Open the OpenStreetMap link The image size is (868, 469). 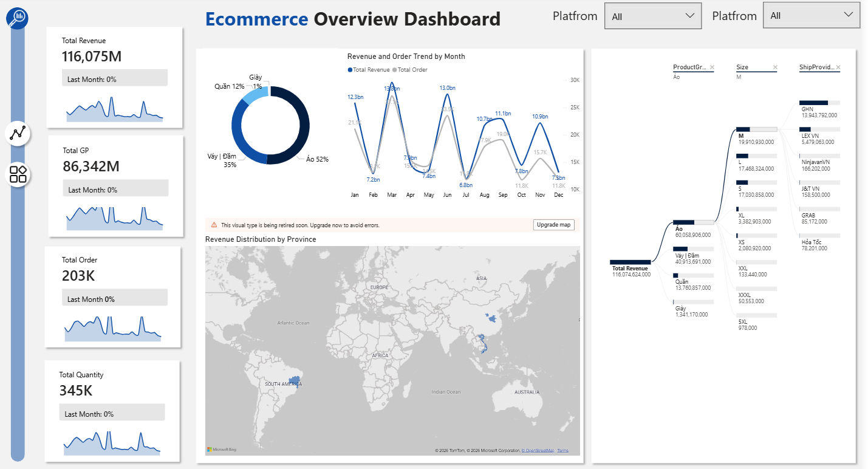[539, 450]
